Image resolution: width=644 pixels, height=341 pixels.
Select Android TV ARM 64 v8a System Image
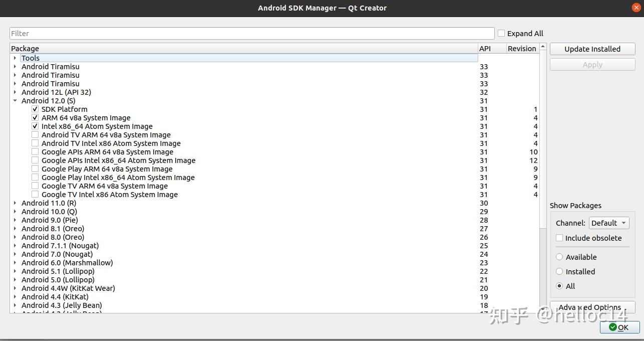[106, 134]
